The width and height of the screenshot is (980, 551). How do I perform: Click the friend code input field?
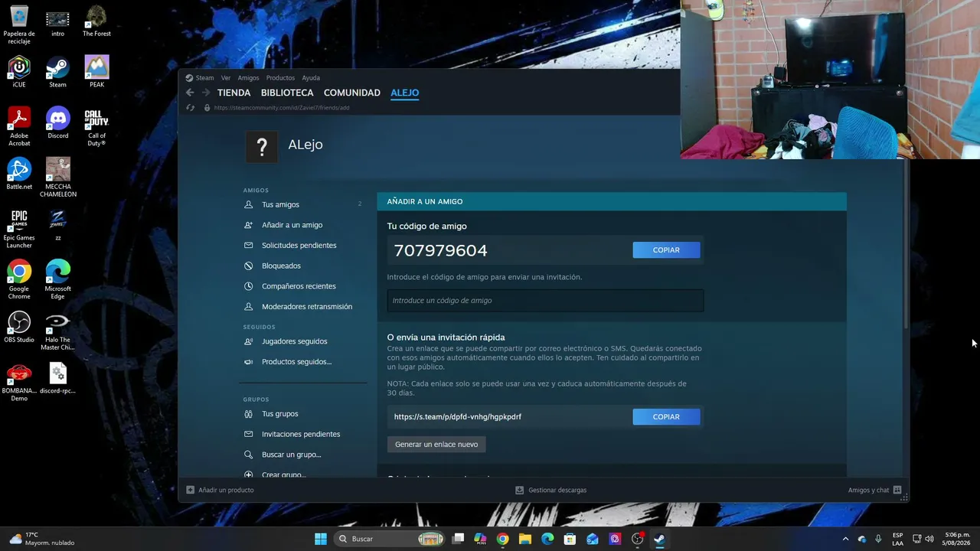545,301
